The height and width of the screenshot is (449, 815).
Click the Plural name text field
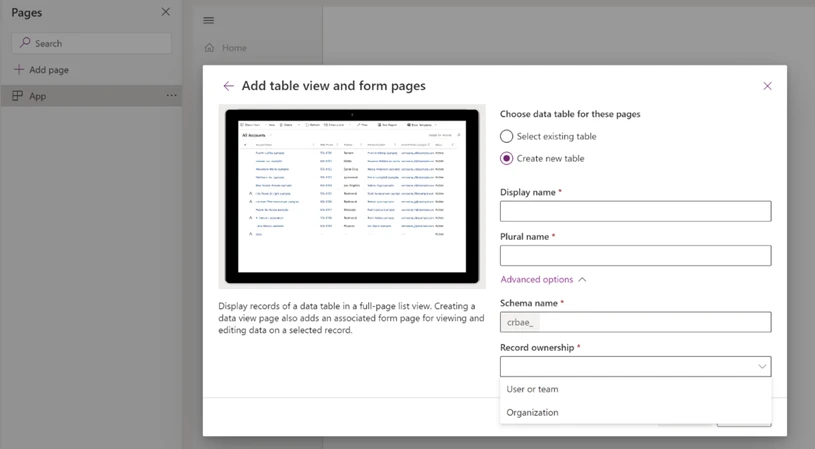(x=635, y=256)
